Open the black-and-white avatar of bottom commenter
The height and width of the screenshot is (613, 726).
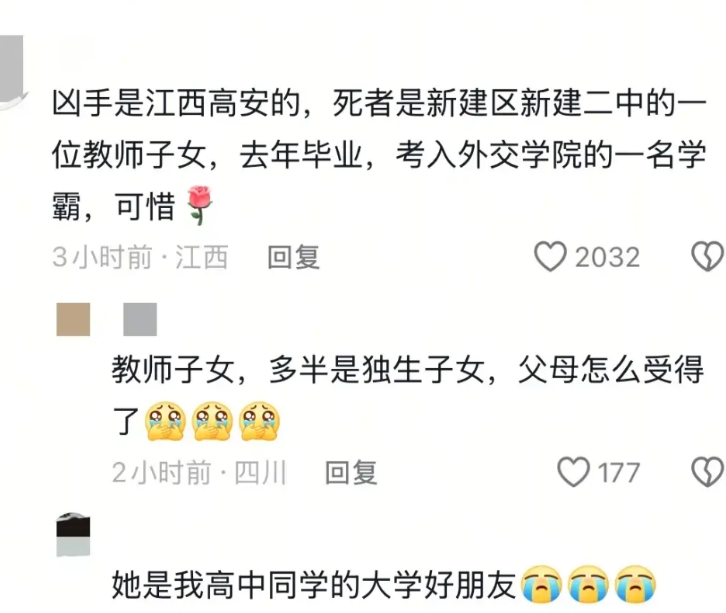coord(73,534)
